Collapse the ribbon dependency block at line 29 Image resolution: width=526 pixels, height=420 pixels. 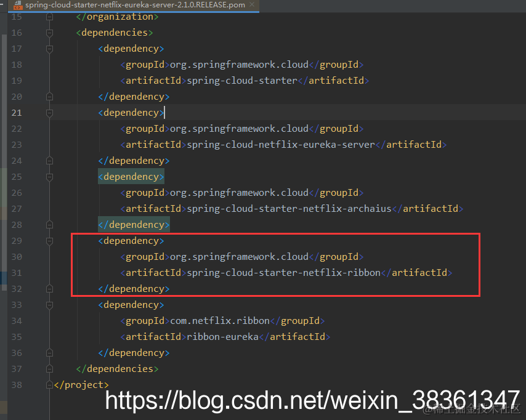(49, 241)
